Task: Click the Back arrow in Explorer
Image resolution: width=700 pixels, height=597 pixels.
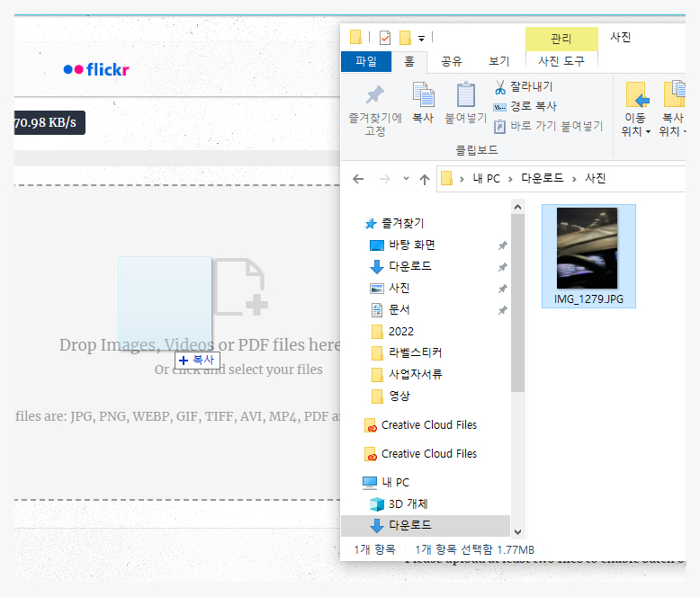Action: (358, 179)
